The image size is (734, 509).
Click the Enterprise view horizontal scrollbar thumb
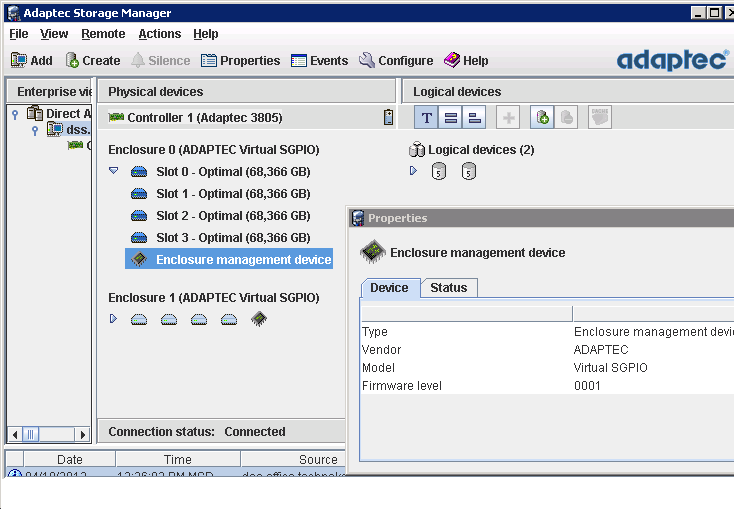(x=31, y=435)
